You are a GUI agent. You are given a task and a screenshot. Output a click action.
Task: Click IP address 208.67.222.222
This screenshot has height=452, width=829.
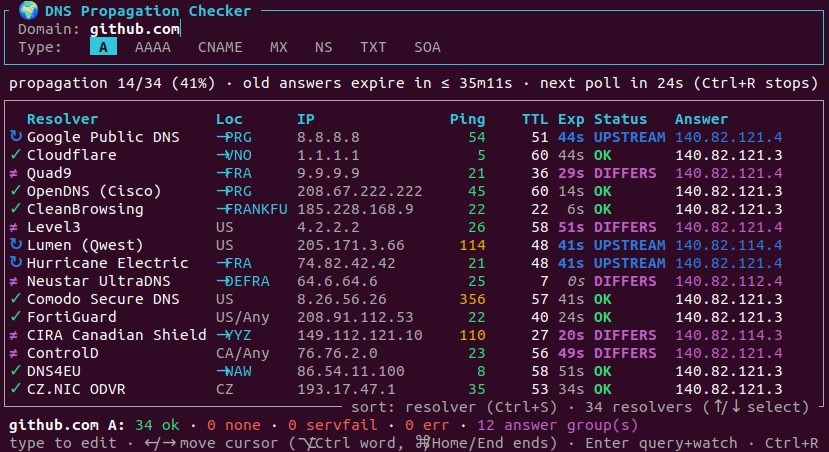(x=360, y=191)
